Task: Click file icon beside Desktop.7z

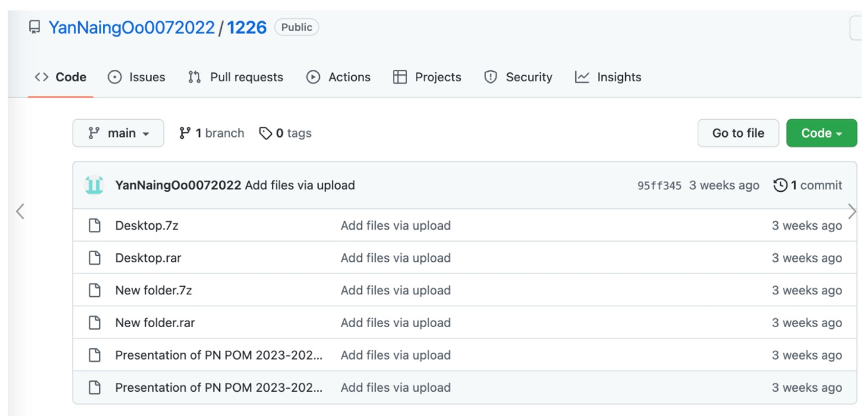Action: click(x=94, y=226)
